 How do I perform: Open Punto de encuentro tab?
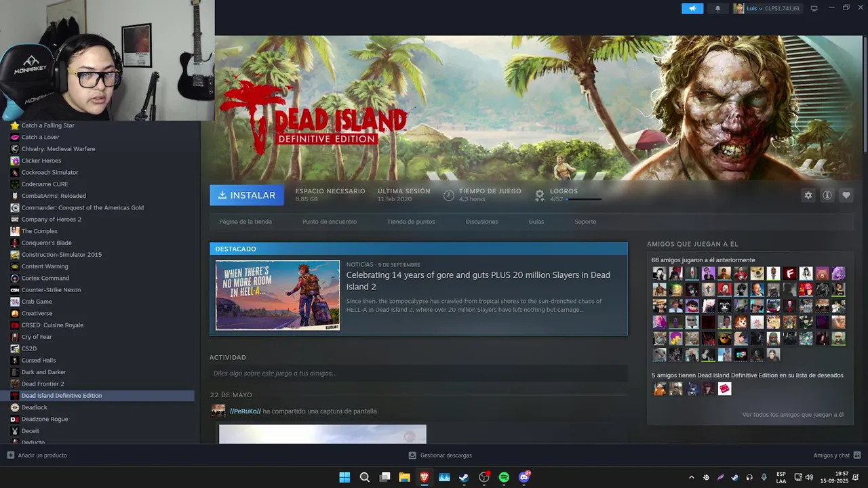(x=330, y=222)
